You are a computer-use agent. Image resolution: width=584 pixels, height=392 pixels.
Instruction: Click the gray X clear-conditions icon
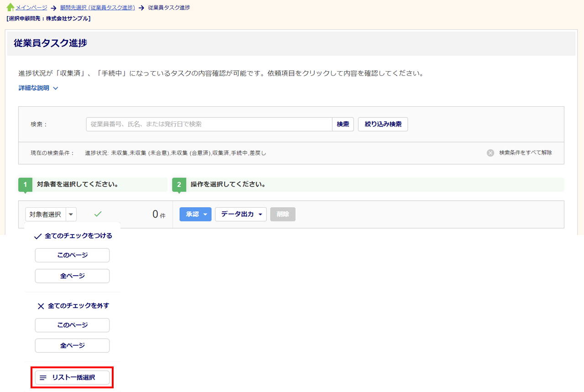[490, 153]
